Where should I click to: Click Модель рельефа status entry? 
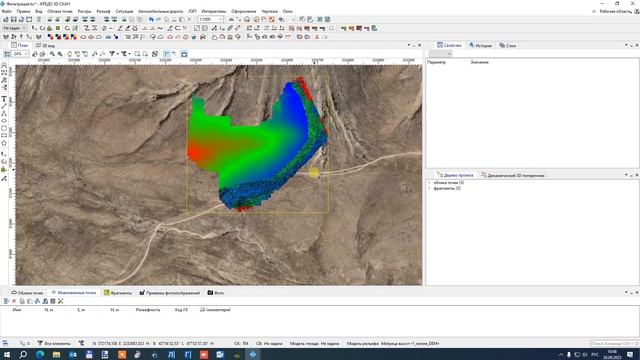click(x=393, y=343)
